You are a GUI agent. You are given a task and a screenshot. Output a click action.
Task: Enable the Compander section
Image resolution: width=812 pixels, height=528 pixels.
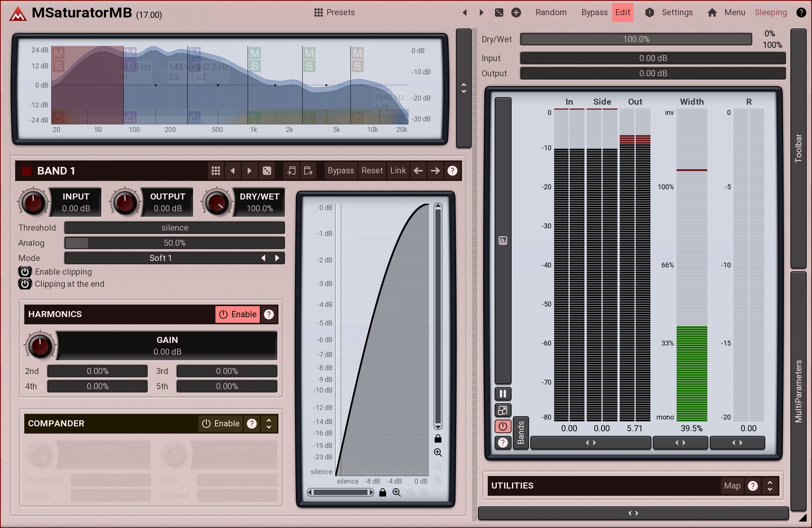(x=221, y=423)
